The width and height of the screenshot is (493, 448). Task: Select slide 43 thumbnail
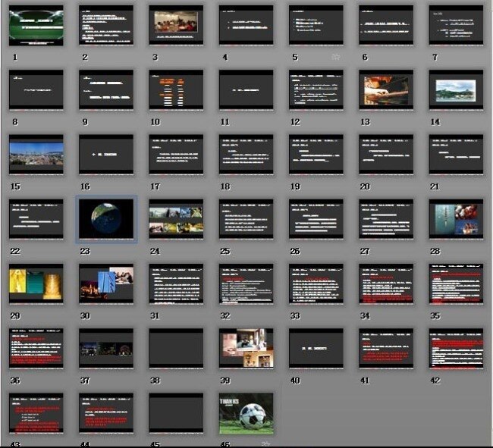coord(36,413)
